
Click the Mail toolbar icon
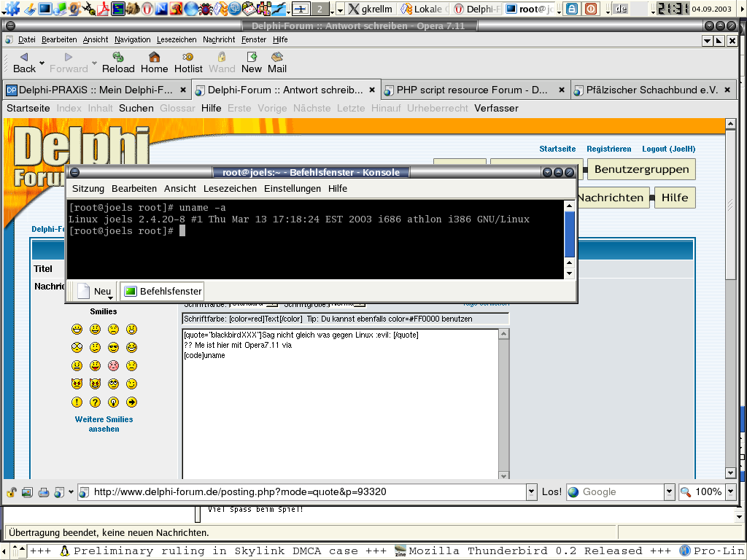click(277, 62)
